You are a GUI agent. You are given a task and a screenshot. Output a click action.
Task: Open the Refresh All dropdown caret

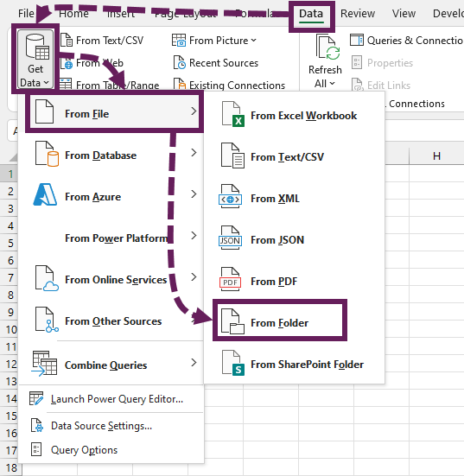(x=332, y=83)
